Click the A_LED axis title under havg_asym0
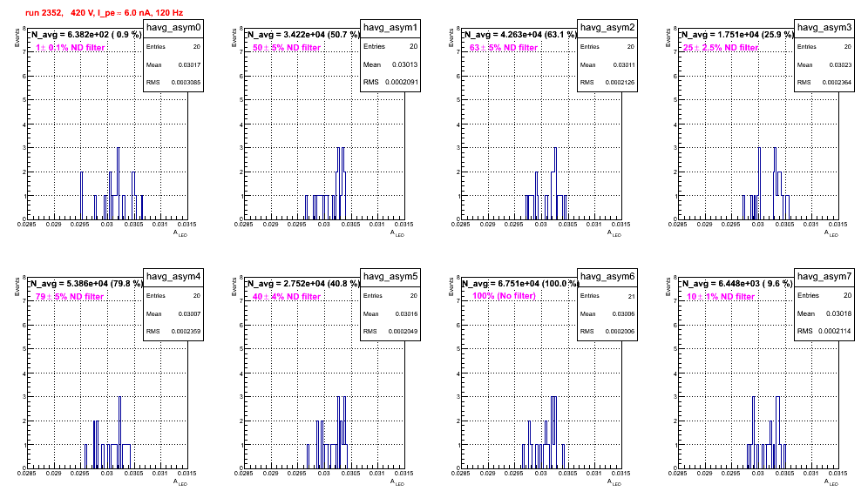This screenshot has width=868, height=498. click(x=180, y=233)
